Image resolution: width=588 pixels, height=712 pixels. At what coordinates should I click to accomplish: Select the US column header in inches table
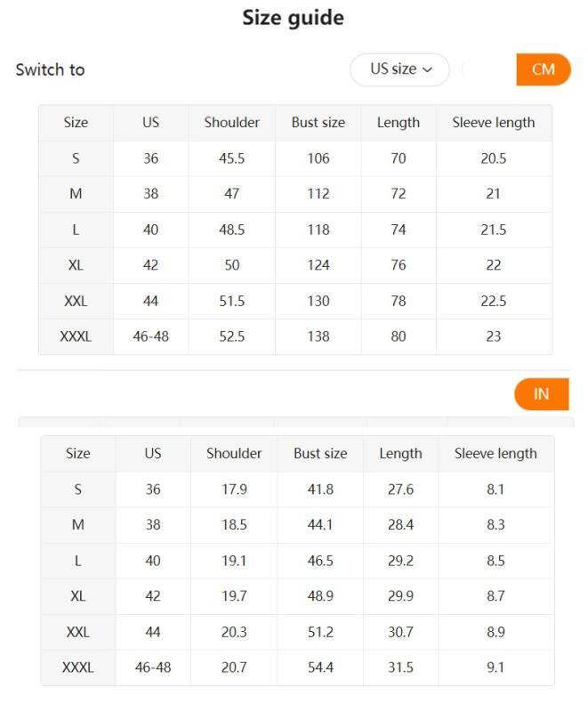(x=153, y=453)
